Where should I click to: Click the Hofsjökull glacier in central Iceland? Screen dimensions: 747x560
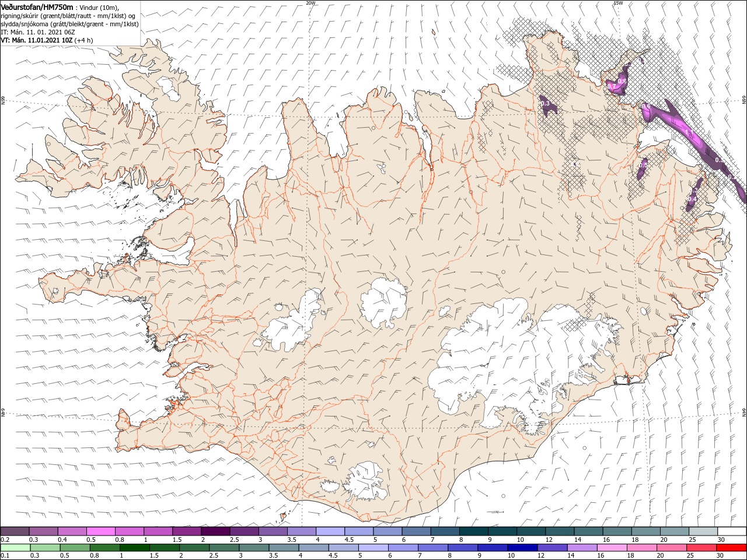pos(383,302)
